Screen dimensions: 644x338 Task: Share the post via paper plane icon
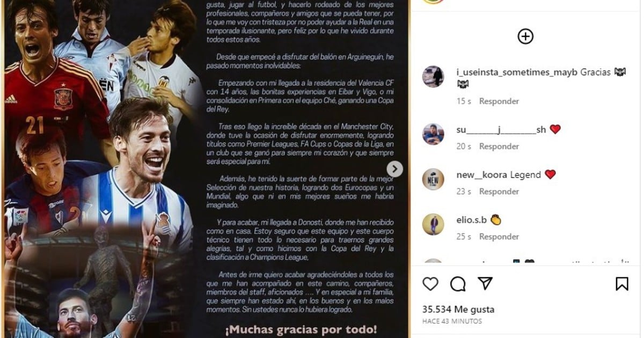485,283
